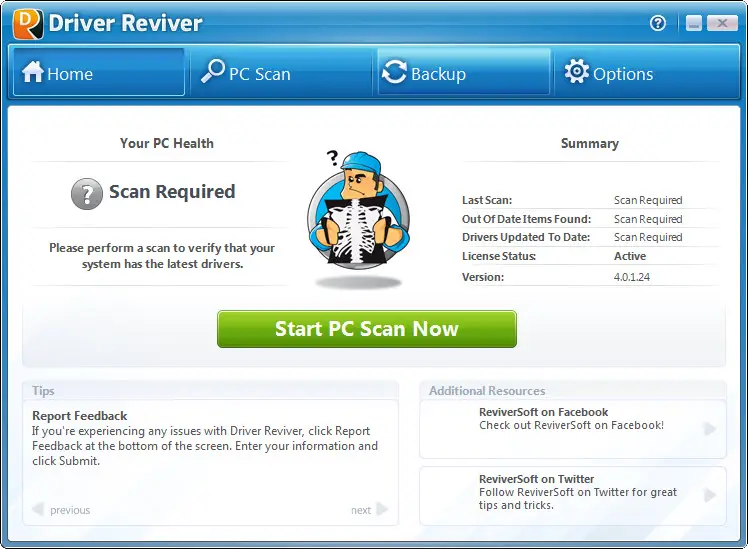Open the Options tab

[x=646, y=72]
